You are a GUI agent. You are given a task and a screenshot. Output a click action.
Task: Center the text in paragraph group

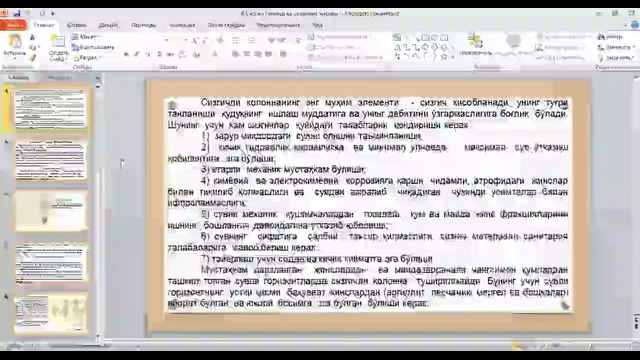(x=247, y=54)
